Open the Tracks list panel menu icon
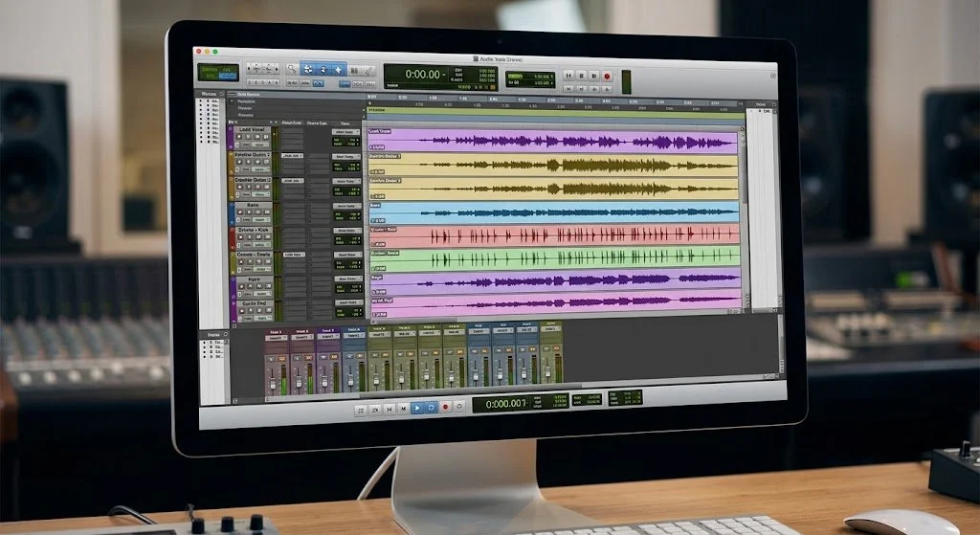The image size is (980, 535). point(222,94)
